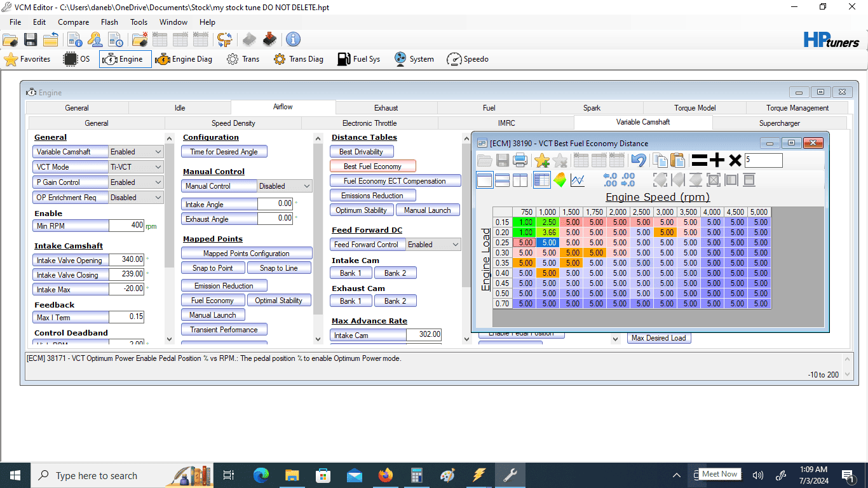Image resolution: width=868 pixels, height=488 pixels.
Task: Open Firefox from the taskbar
Action: click(386, 475)
